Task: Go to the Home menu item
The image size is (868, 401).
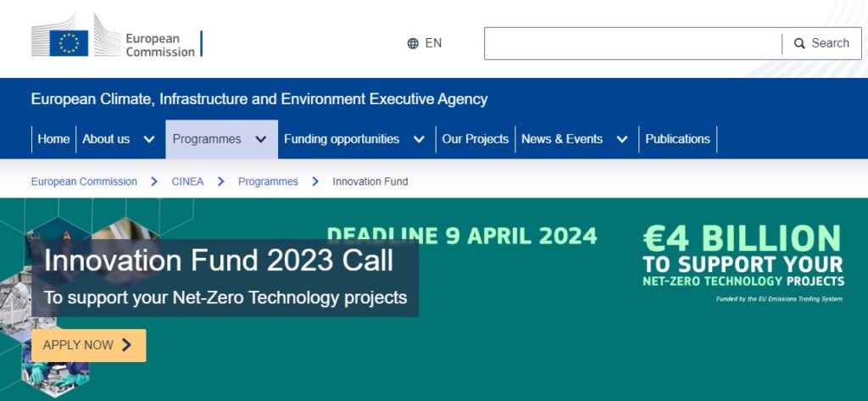Action: pos(53,139)
